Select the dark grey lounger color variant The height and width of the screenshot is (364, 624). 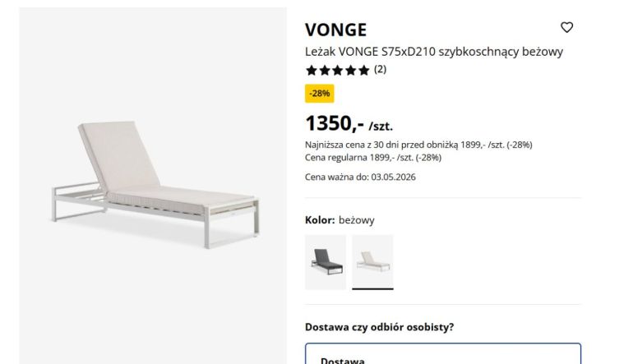(326, 262)
